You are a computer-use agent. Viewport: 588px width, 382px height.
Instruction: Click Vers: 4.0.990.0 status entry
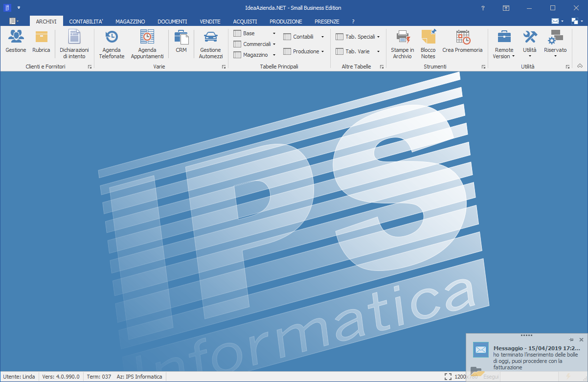click(x=61, y=377)
